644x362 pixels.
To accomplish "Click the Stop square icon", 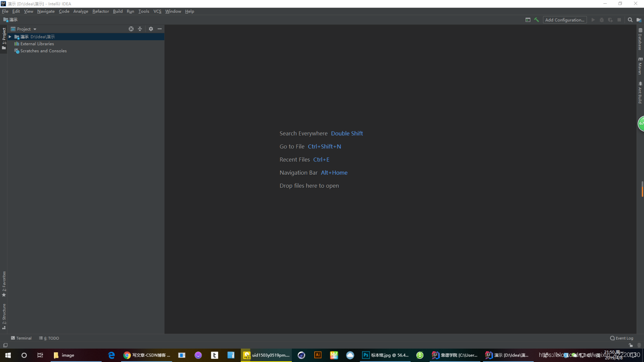I will (619, 20).
